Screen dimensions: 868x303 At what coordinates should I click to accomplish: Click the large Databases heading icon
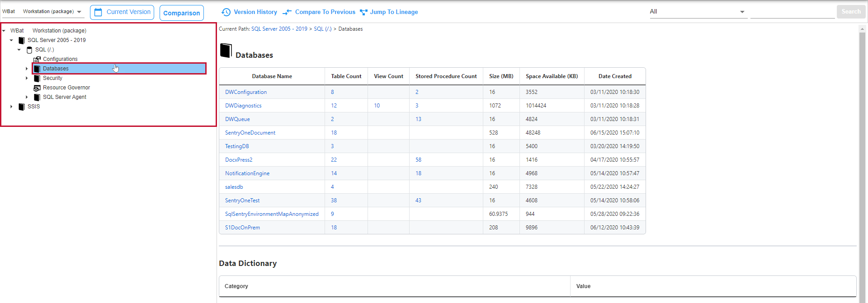tap(226, 50)
